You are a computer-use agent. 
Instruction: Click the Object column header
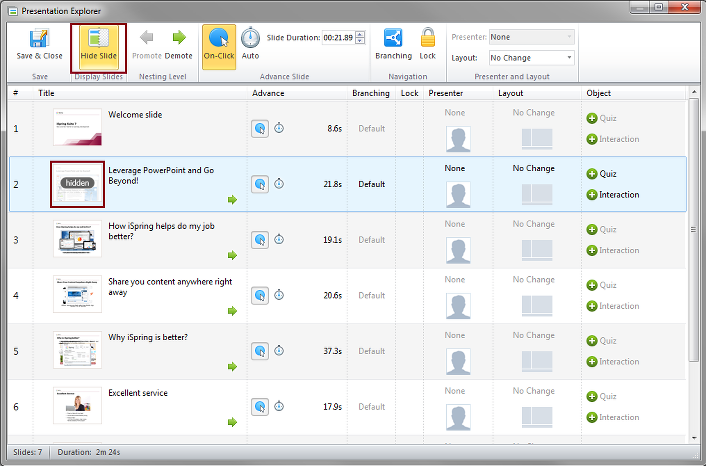598,93
